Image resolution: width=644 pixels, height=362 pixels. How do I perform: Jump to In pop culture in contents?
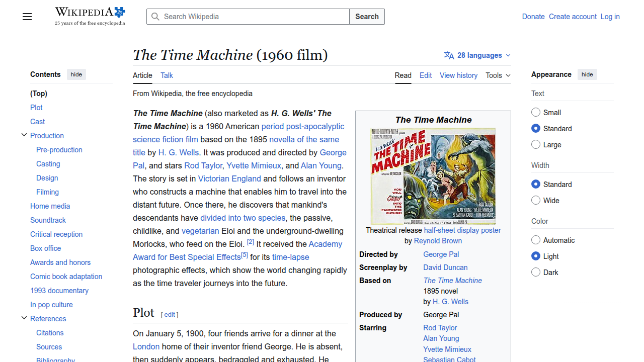click(51, 305)
